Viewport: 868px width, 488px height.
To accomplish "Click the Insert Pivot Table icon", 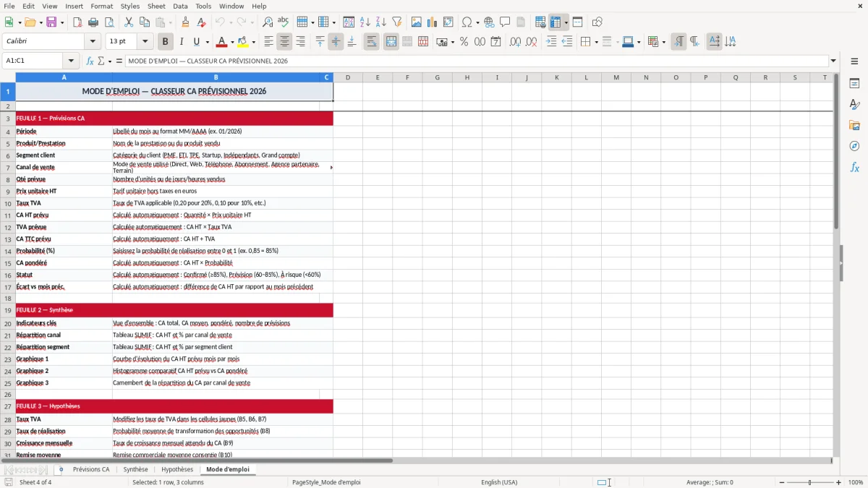I will [x=448, y=22].
